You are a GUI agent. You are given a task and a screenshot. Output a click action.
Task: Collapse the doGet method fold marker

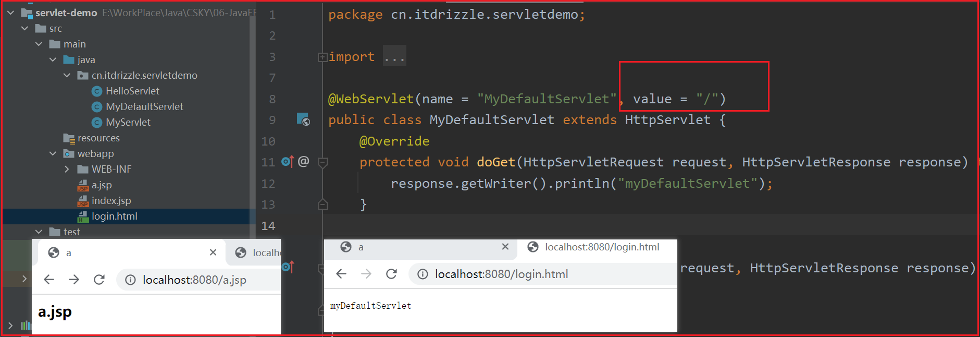click(x=322, y=162)
